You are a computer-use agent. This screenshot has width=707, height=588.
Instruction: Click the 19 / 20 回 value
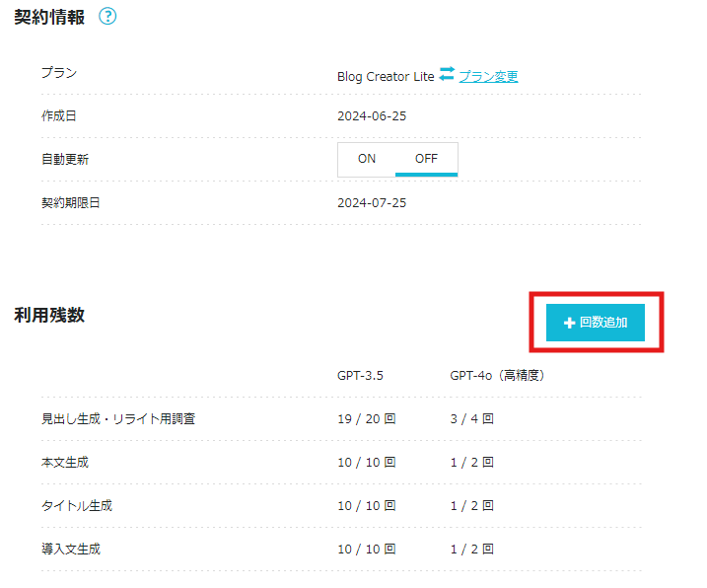[x=366, y=418]
